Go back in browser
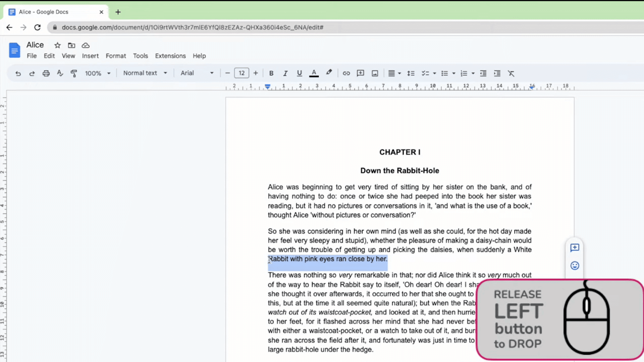The image size is (644, 362). tap(9, 27)
